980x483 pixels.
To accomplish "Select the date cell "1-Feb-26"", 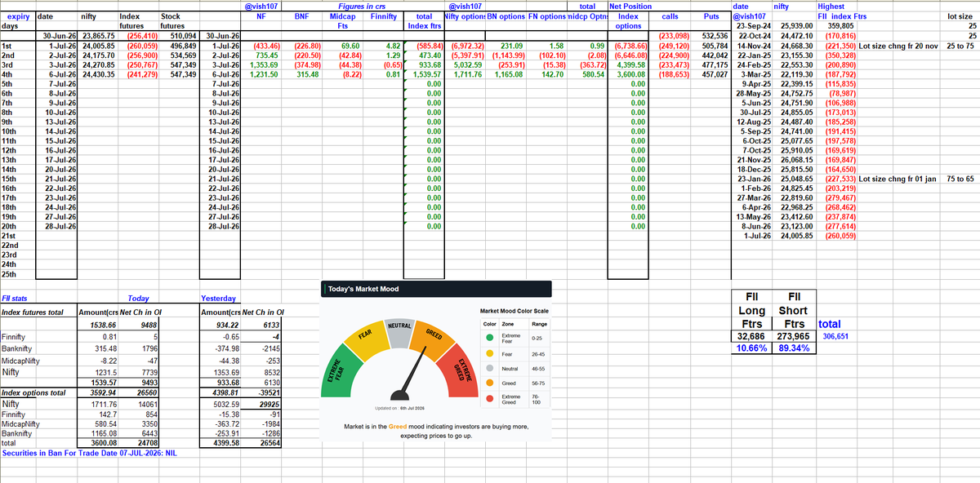I will click(754, 188).
